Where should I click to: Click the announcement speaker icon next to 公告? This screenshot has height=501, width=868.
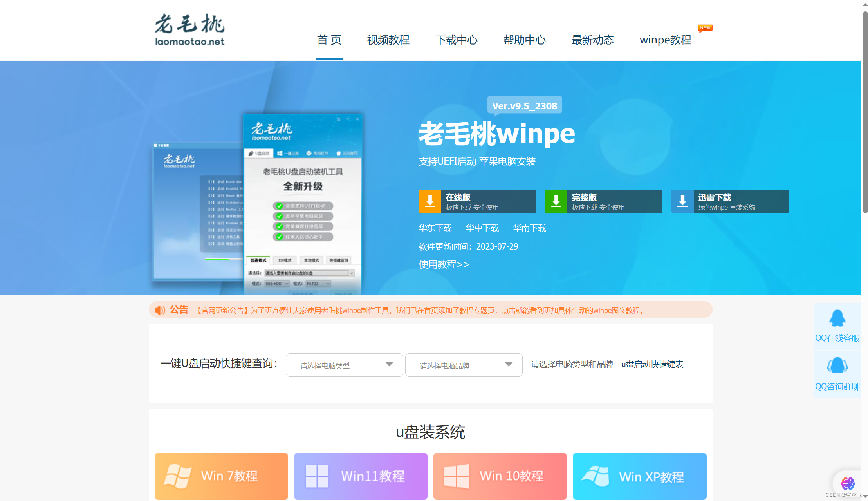click(x=159, y=310)
